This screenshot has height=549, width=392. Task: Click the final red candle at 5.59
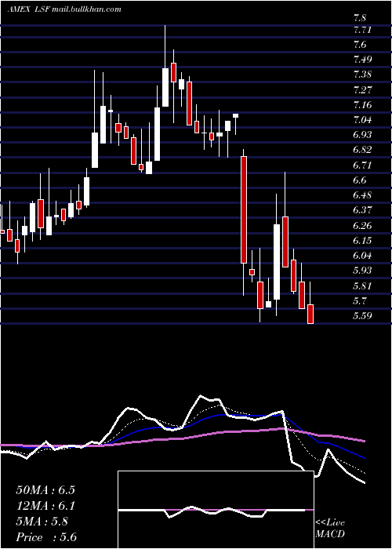310,314
